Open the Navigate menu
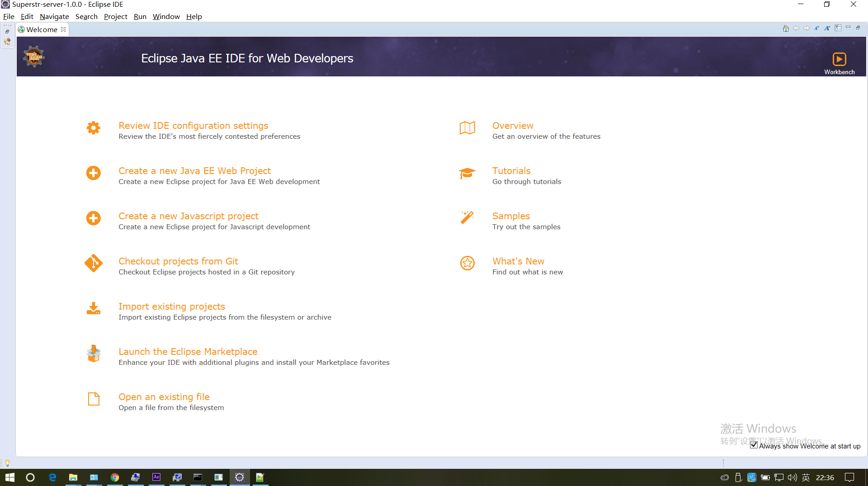868x486 pixels. [54, 16]
